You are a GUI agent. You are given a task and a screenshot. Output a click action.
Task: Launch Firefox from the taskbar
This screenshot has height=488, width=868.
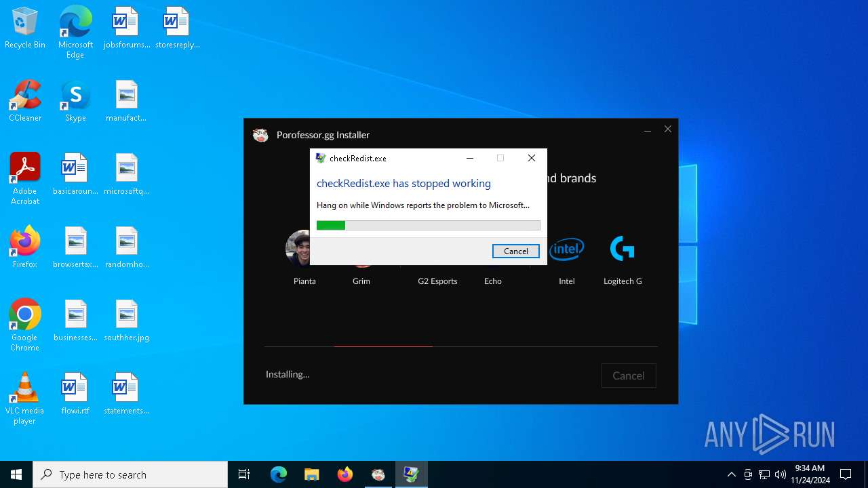[x=344, y=474]
